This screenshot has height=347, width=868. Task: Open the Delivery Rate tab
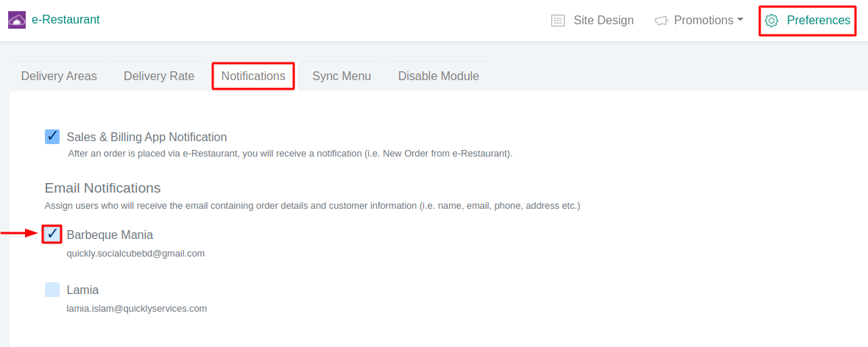click(159, 76)
